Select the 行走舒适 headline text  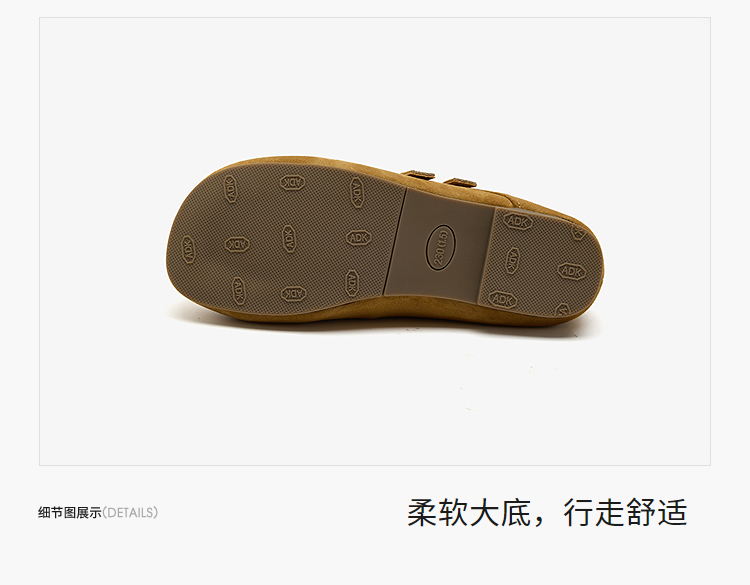(x=625, y=513)
